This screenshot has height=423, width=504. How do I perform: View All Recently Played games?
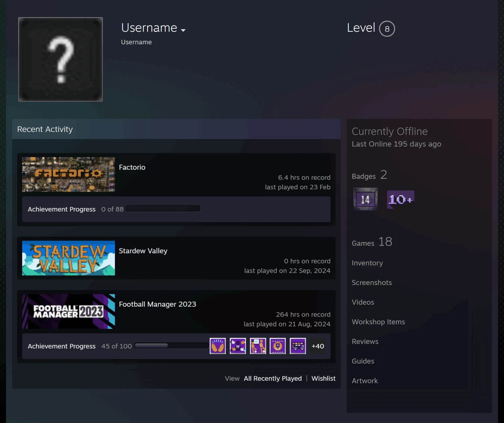coord(273,378)
